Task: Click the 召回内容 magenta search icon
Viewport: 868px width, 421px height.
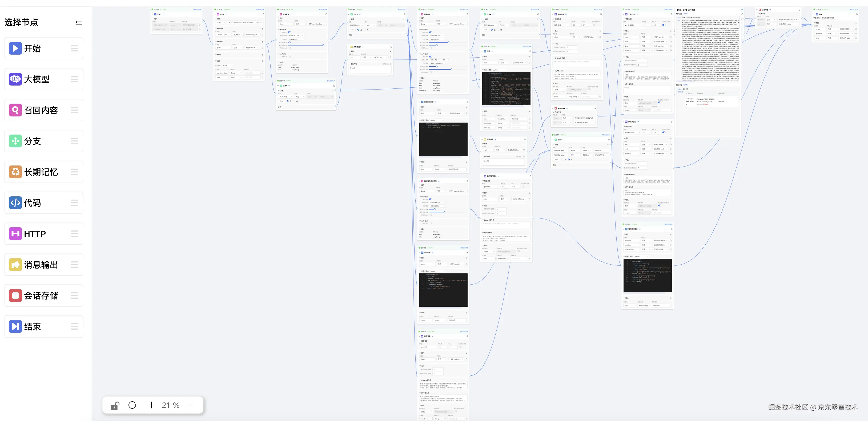Action: (15, 110)
